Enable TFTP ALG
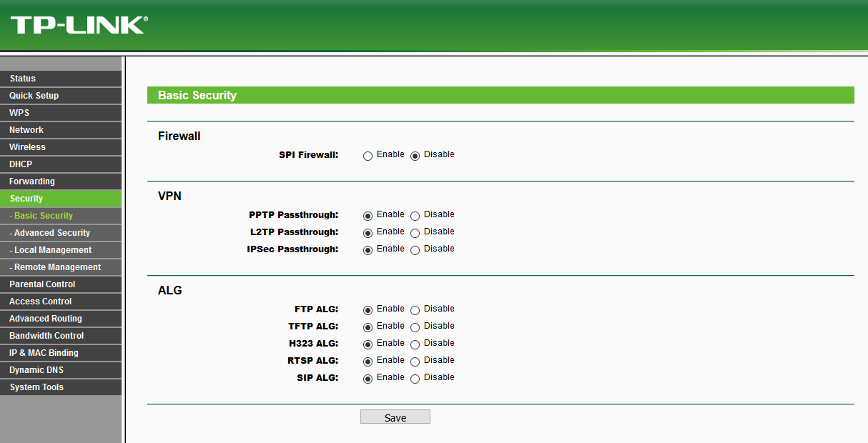868x443 pixels. pyautogui.click(x=368, y=327)
